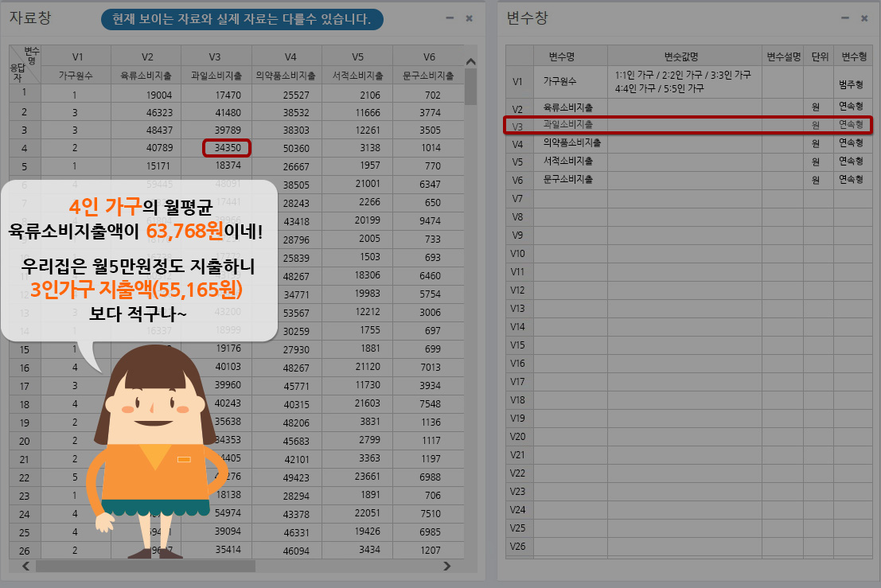The width and height of the screenshot is (881, 588).
Task: Select the V10 row label in the variable window
Action: tap(518, 253)
